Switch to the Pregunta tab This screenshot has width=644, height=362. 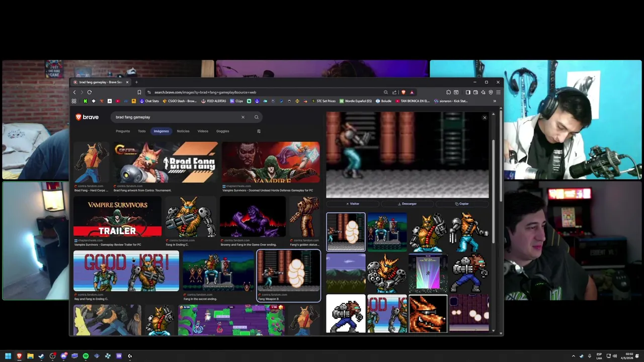(x=123, y=131)
